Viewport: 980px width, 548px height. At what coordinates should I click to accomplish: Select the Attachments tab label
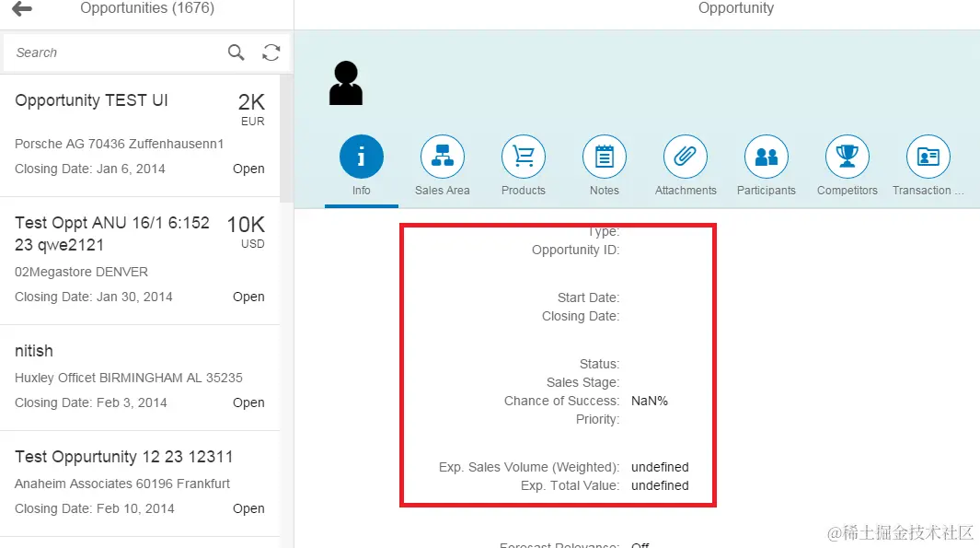tap(686, 190)
